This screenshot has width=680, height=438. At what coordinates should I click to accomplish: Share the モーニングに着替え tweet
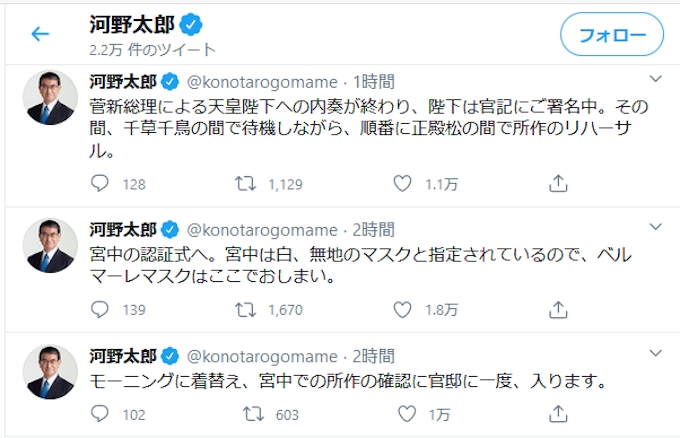point(558,414)
